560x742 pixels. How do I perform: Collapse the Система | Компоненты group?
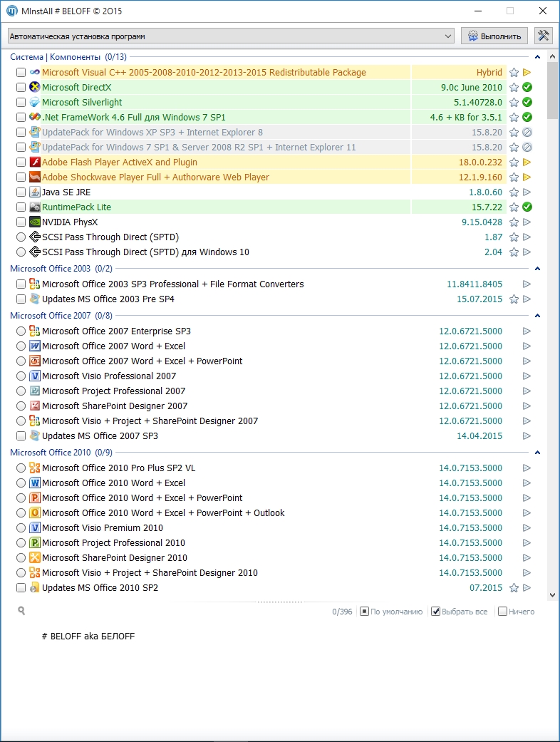coord(537,57)
